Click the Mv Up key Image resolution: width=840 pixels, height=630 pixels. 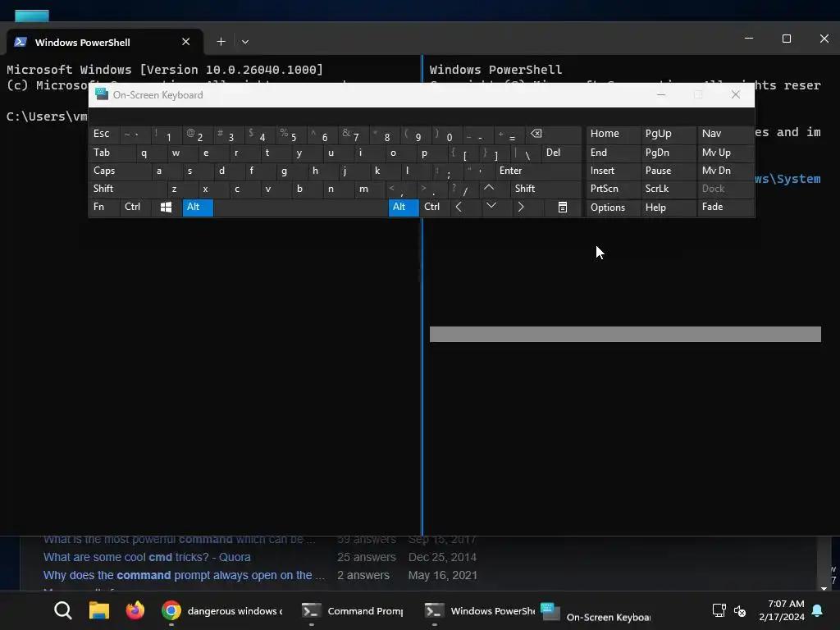tap(725, 153)
